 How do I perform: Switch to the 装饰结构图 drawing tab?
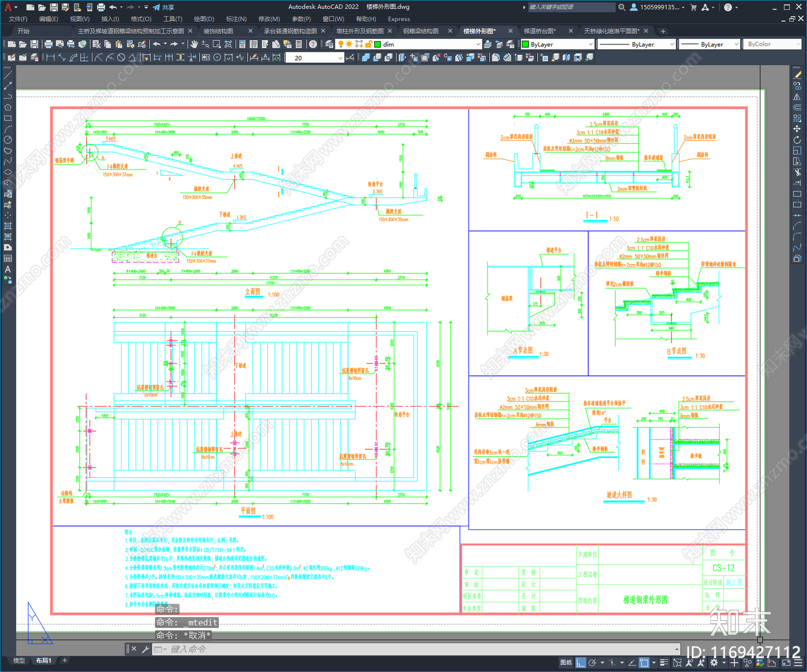218,31
